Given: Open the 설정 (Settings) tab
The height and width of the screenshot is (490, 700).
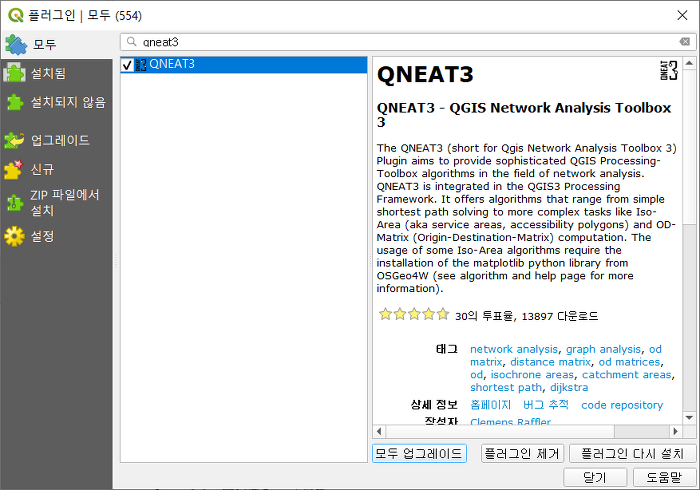Looking at the screenshot, I should tap(57, 236).
